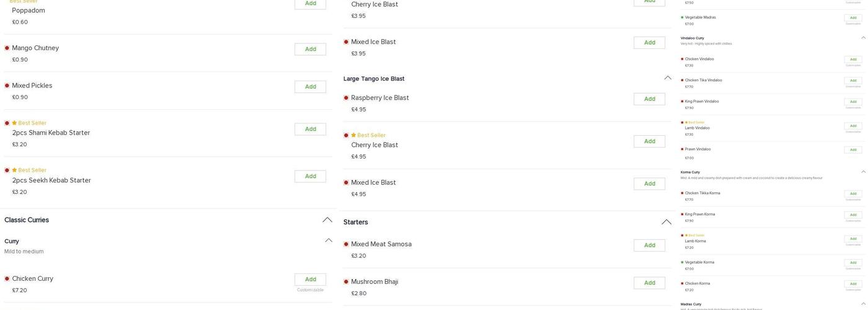Collapse the Korma Curry section
The width and height of the screenshot is (868, 310).
[863, 172]
